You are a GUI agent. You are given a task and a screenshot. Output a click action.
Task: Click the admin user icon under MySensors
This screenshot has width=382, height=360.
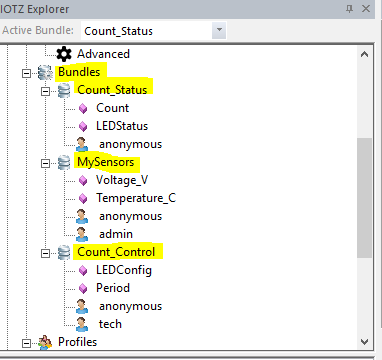coord(82,234)
